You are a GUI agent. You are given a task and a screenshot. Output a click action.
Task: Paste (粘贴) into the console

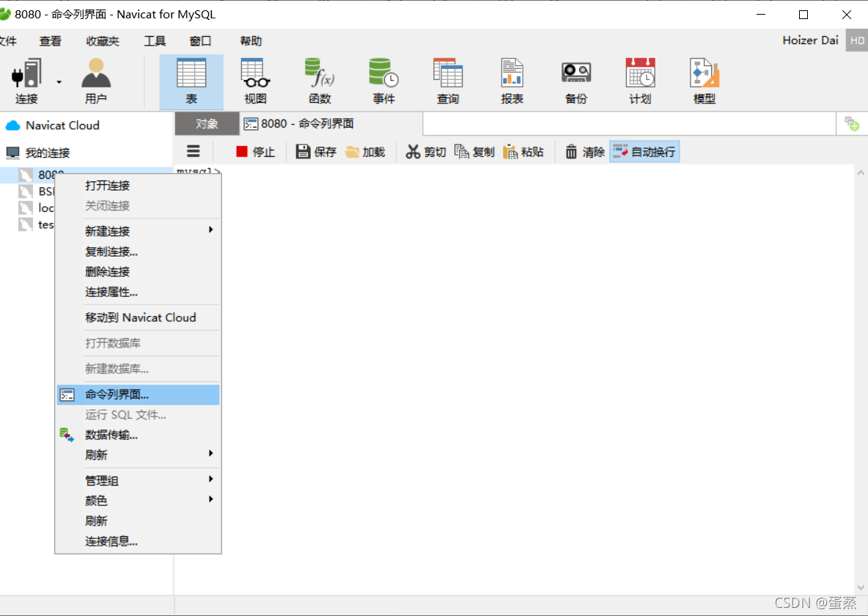click(523, 152)
